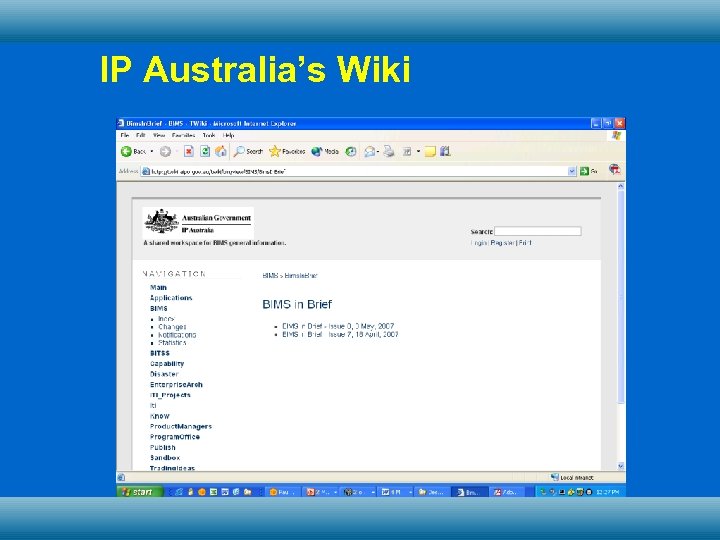Go to the Home page icon
720x540 pixels.
pyautogui.click(x=221, y=152)
